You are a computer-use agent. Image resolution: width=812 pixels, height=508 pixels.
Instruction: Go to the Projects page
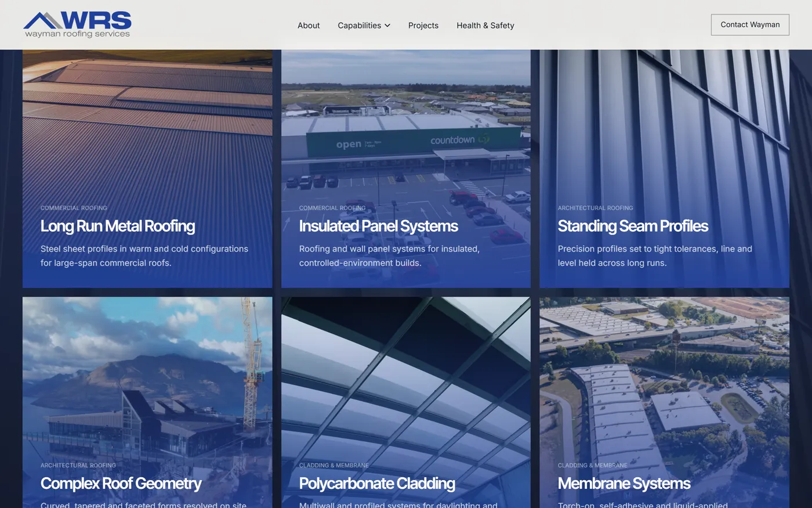pyautogui.click(x=423, y=26)
